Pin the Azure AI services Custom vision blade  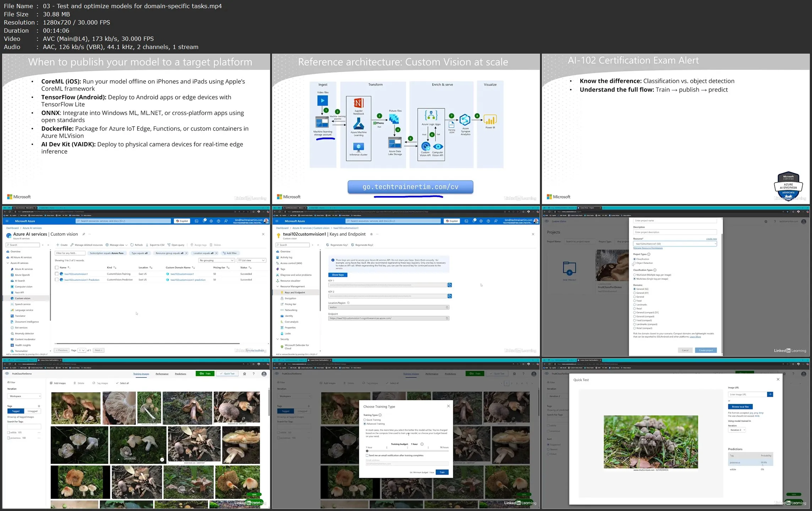pos(84,234)
